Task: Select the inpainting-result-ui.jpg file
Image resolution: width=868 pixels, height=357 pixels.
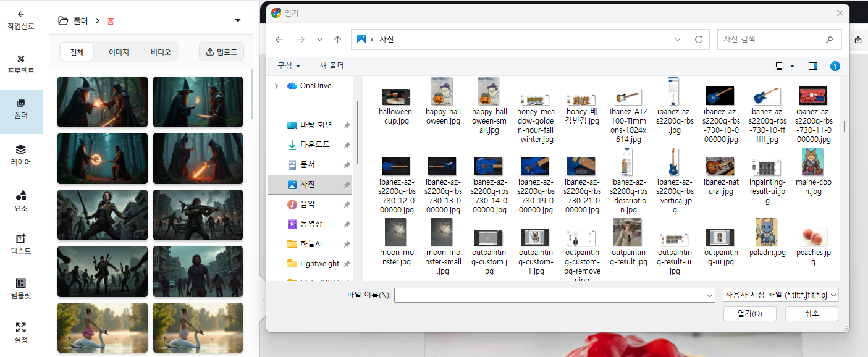Action: pos(766,182)
